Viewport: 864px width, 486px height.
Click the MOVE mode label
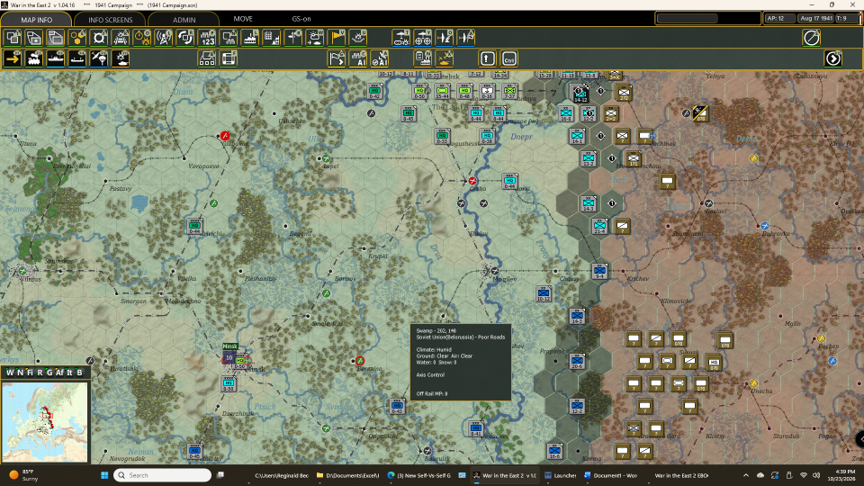coord(243,19)
